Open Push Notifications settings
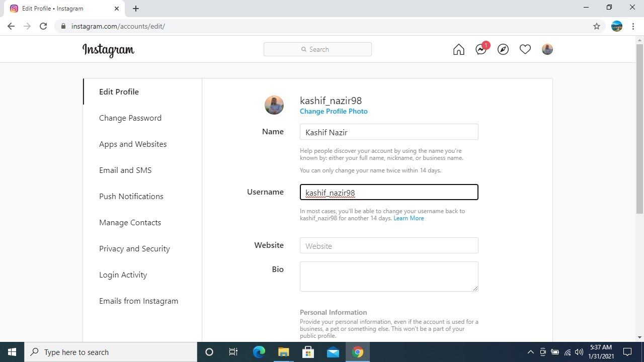 [x=131, y=196]
